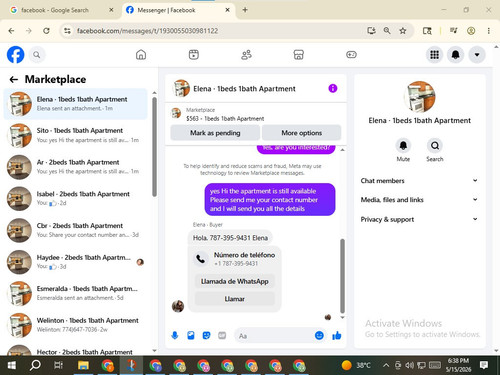Viewport: 500px width, 375px height.
Task: Go back from Marketplace chats list
Action: pos(14,79)
